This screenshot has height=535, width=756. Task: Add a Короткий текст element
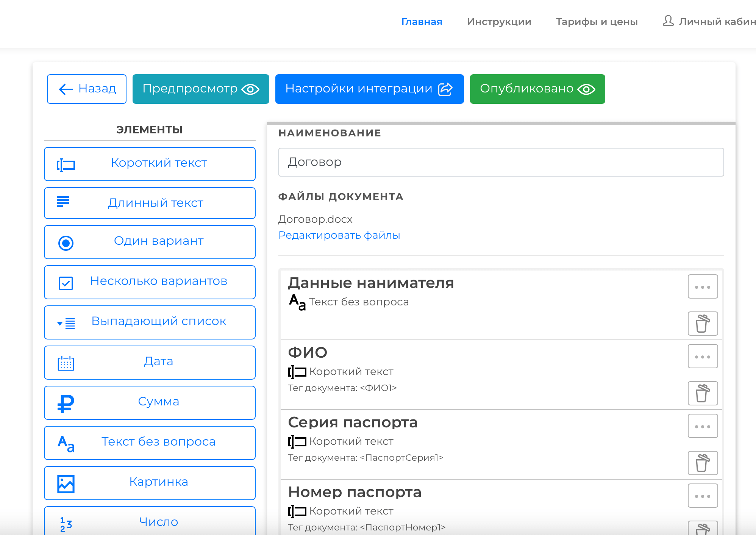pos(150,164)
